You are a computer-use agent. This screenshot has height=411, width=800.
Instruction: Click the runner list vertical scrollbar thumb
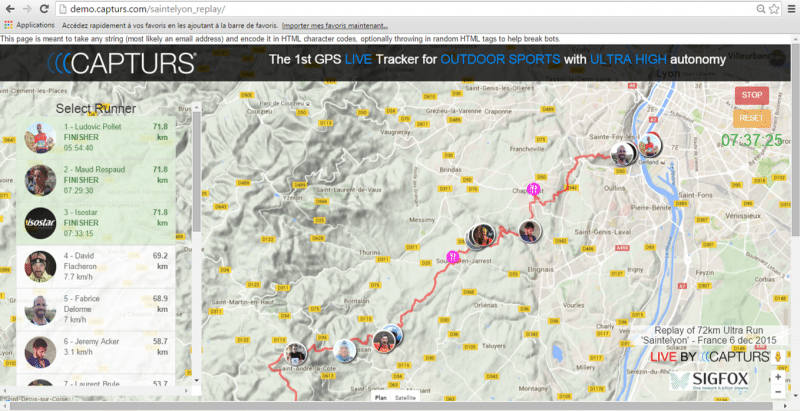pos(196,171)
